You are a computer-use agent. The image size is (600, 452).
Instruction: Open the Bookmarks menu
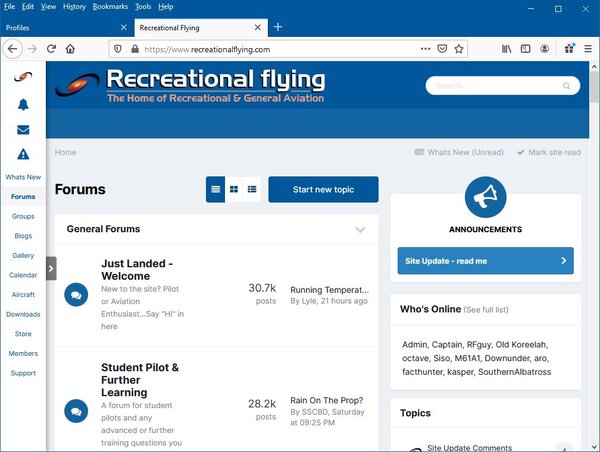coord(110,6)
